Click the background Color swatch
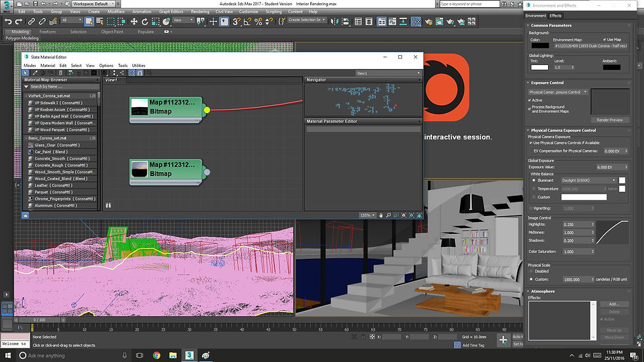The image size is (644, 362). pos(540,45)
